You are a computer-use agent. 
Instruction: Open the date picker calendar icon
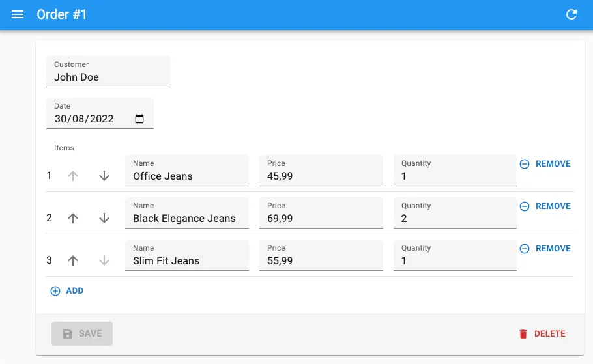(139, 119)
